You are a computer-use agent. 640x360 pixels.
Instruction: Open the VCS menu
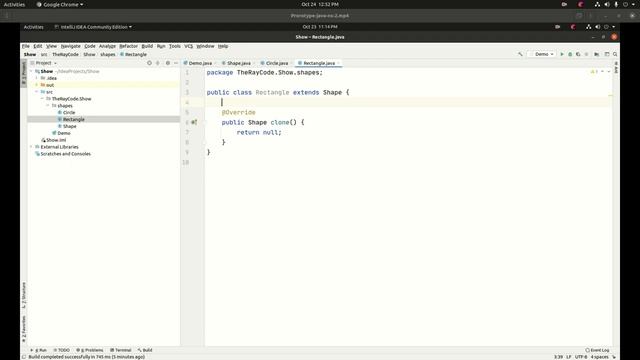point(188,46)
